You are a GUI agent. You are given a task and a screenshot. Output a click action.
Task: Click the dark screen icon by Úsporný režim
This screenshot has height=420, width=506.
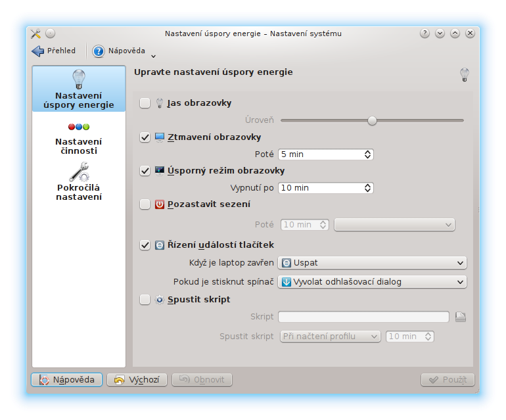(x=160, y=170)
